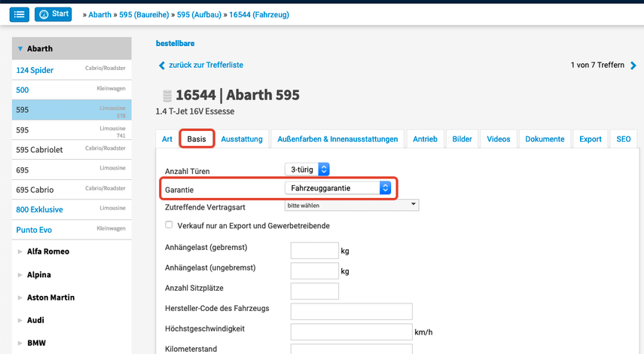This screenshot has width=644, height=354.
Task: Select 595 Cabriolet in the sidebar
Action: click(x=72, y=149)
